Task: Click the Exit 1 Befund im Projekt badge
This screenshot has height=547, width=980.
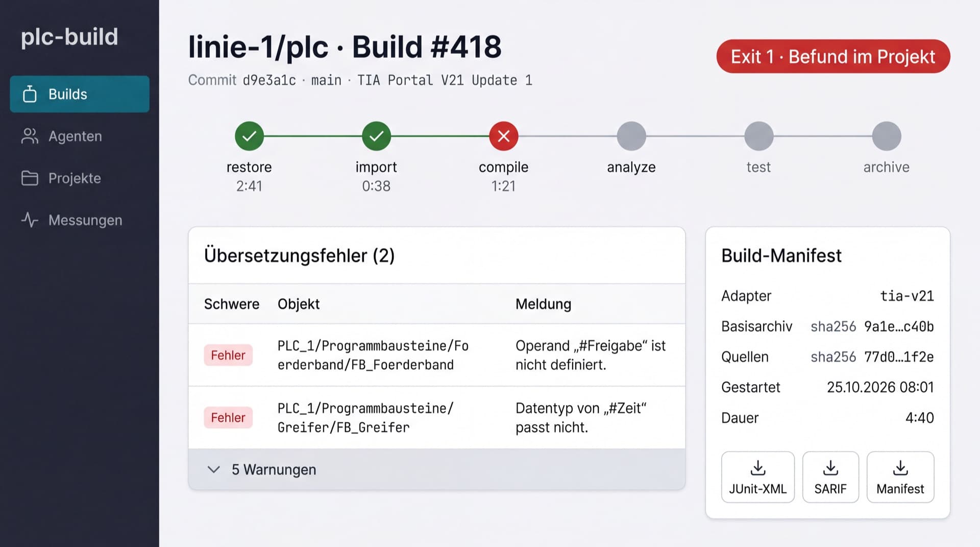Action: click(833, 56)
